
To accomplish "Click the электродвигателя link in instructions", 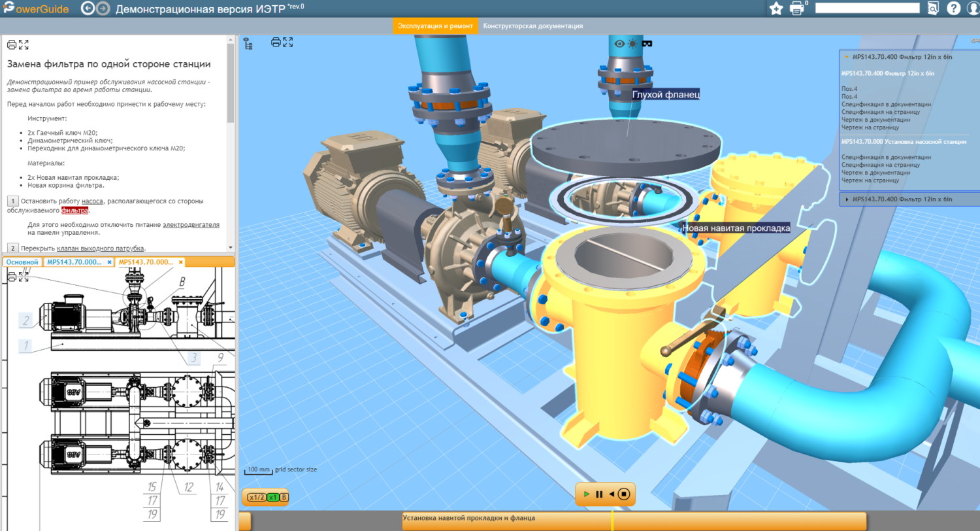I will point(191,224).
